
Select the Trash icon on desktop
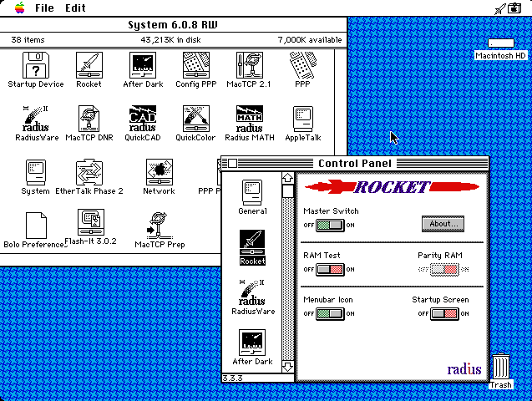click(501, 367)
